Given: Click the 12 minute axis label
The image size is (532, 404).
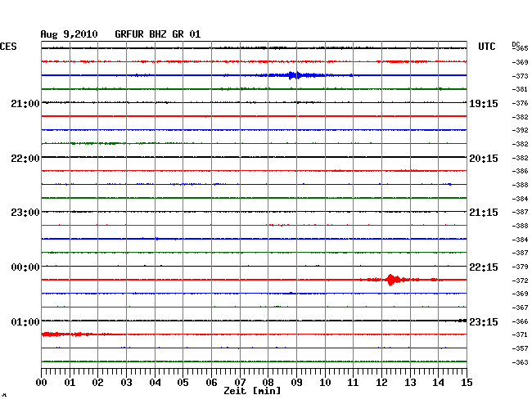Looking at the screenshot, I should coord(381,382).
